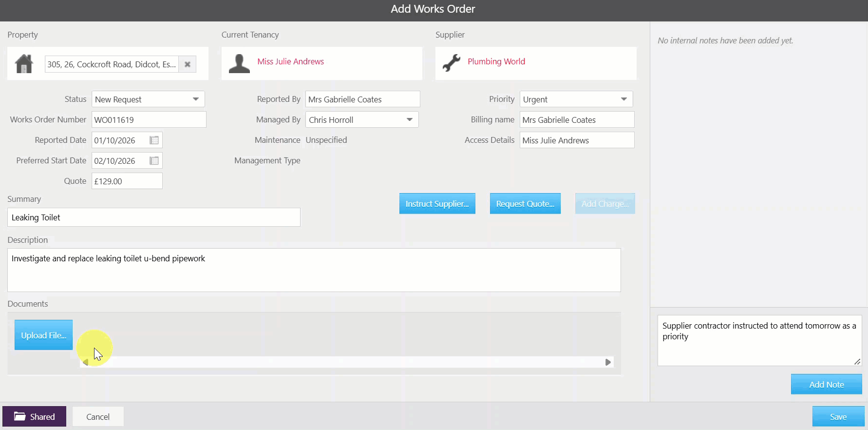Click the Works Order Number field
The width and height of the screenshot is (868, 430).
(149, 119)
